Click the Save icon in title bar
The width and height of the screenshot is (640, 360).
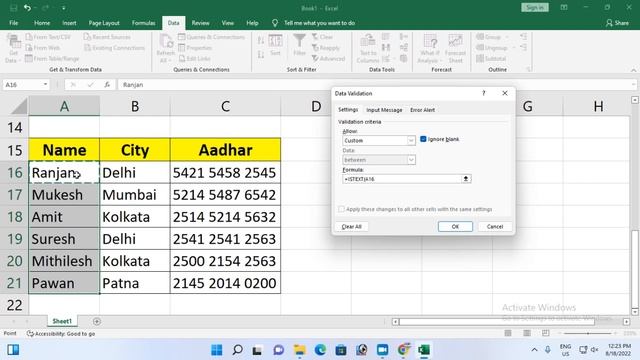tap(13, 8)
